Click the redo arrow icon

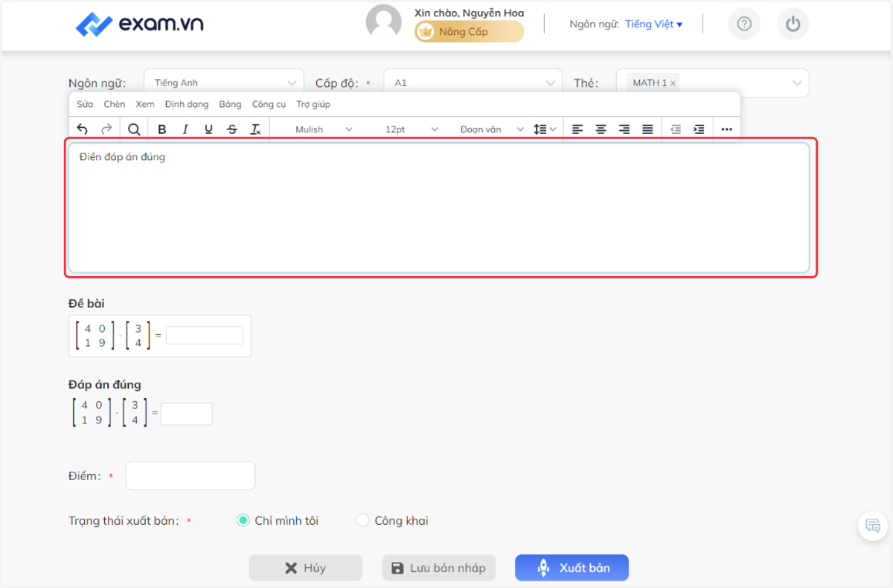pyautogui.click(x=106, y=129)
